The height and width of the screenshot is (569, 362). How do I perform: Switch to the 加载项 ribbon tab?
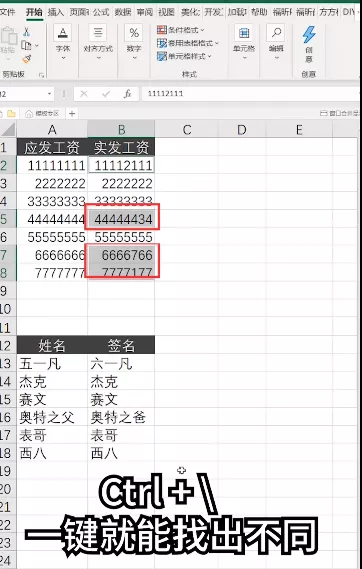[237, 12]
